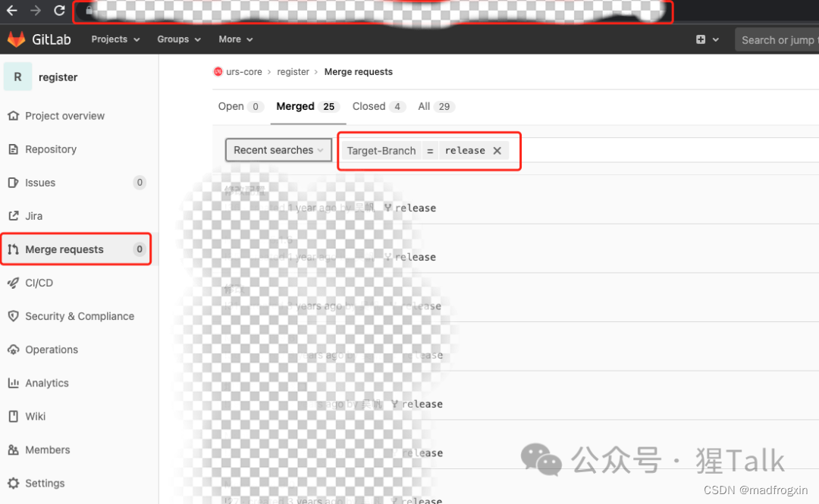
Task: Click the release branch in first merge request
Action: point(416,208)
